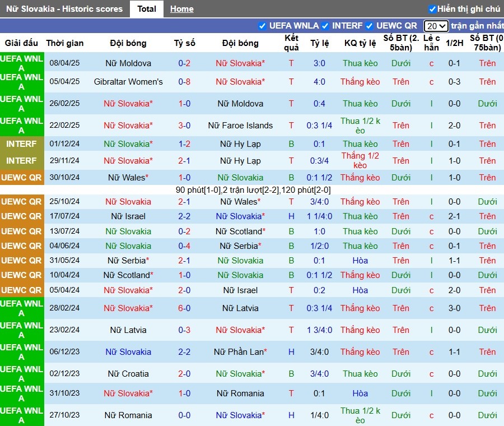Click INTERF league label on 01/12/24 row
Screen dimensions: 504x426
(x=21, y=144)
